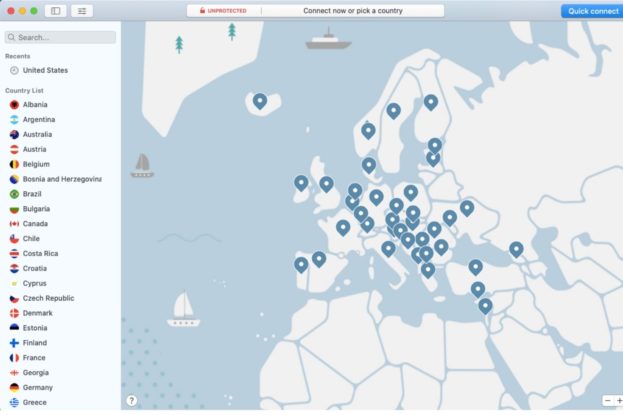
Task: Select the Iceland map pin
Action: point(260,101)
